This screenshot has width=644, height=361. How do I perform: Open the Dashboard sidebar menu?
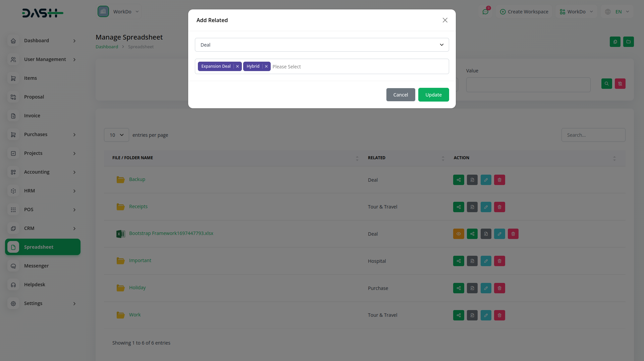coord(43,41)
